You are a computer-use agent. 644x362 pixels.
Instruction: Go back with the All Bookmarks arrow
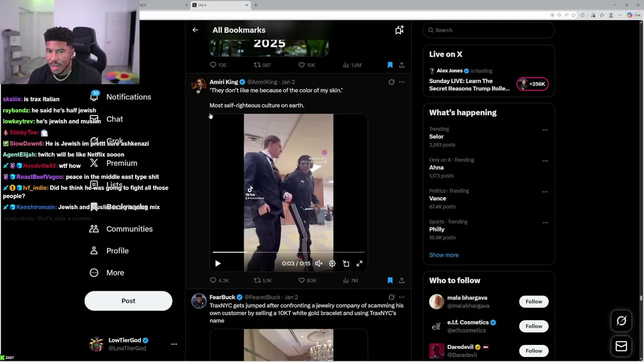tap(195, 30)
